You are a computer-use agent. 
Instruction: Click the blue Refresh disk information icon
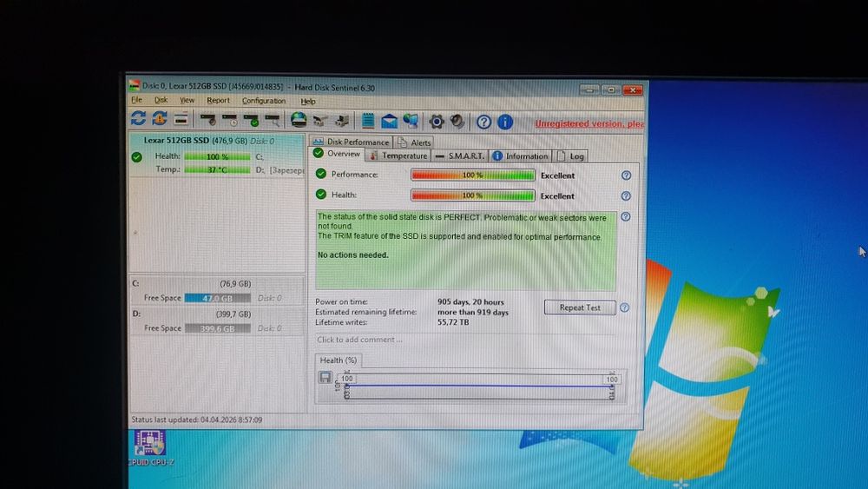[x=138, y=118]
